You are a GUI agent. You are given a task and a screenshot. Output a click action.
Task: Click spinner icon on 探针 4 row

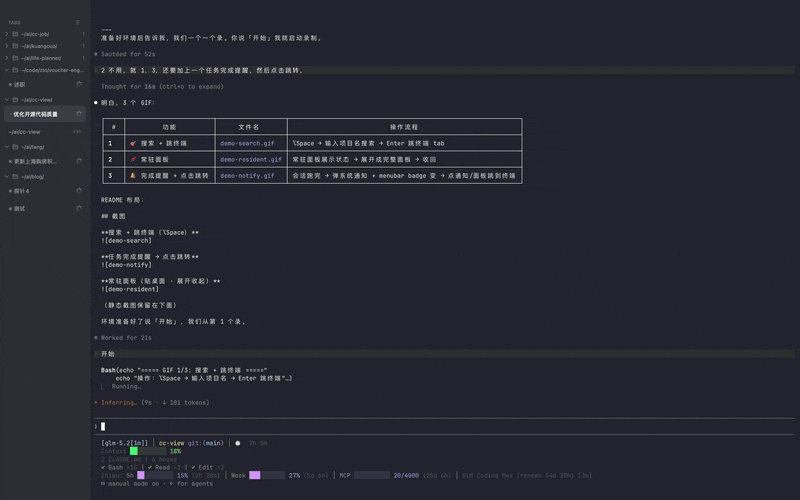79,190
